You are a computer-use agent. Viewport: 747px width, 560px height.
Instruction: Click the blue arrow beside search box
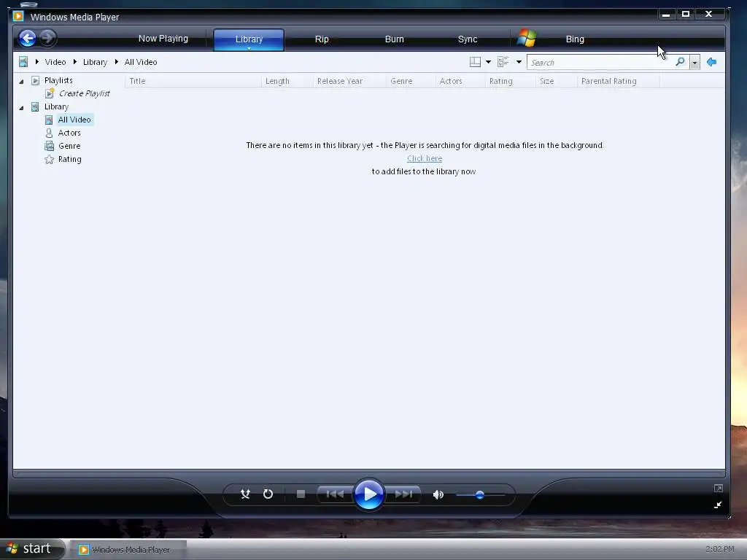click(712, 62)
